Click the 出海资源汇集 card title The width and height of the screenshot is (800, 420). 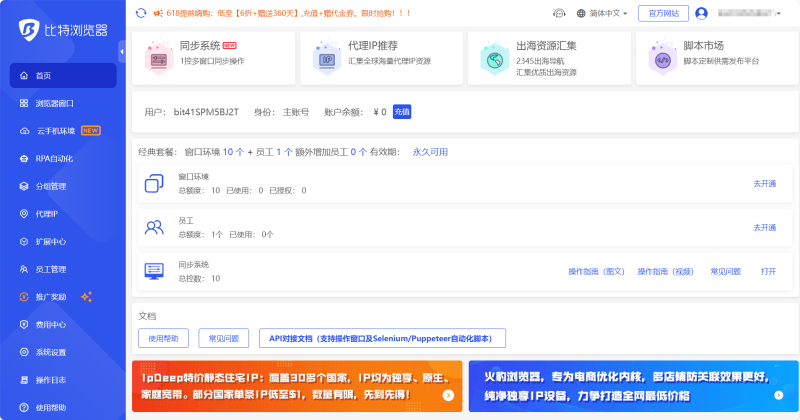546,45
